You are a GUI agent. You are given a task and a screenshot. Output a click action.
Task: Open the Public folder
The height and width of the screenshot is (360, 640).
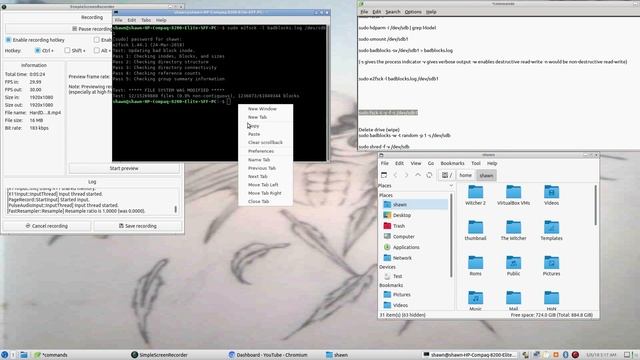pos(513,266)
